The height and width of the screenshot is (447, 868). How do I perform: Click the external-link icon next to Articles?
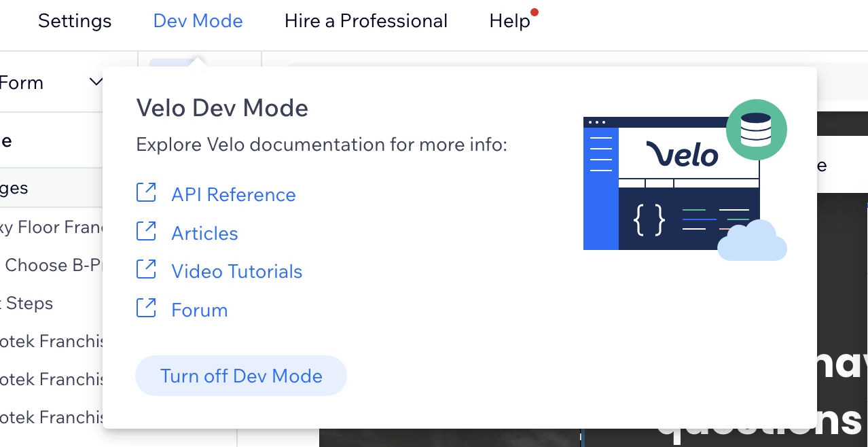(146, 232)
